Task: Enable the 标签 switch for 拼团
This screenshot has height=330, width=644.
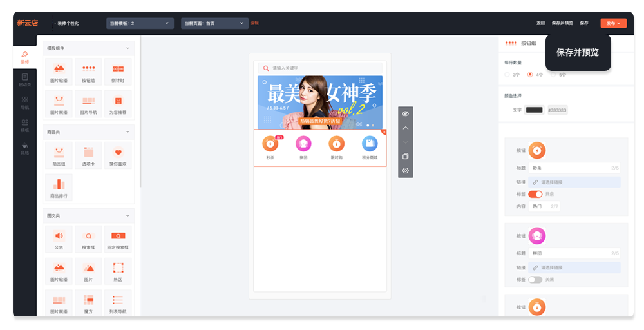Action: (x=535, y=280)
